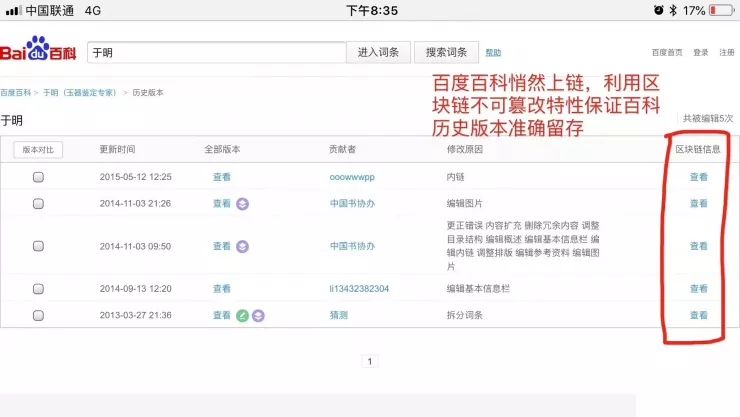
Task: Open contributor ooowwwpp profile
Action: click(x=352, y=177)
